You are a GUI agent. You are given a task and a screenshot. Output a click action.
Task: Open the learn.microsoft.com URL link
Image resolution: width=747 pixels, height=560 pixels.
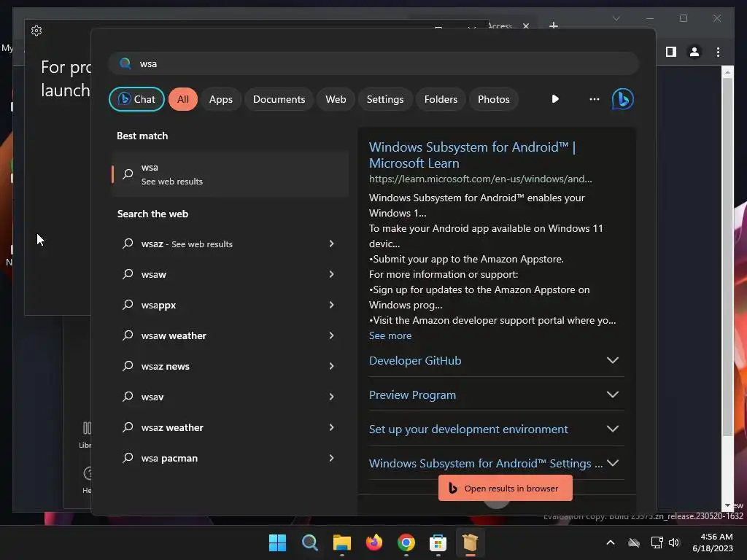click(480, 179)
